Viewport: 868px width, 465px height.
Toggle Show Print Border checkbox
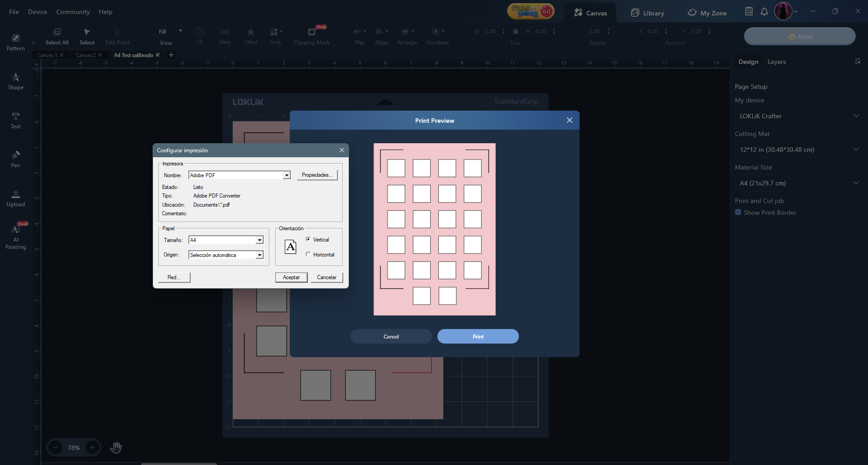pos(738,212)
